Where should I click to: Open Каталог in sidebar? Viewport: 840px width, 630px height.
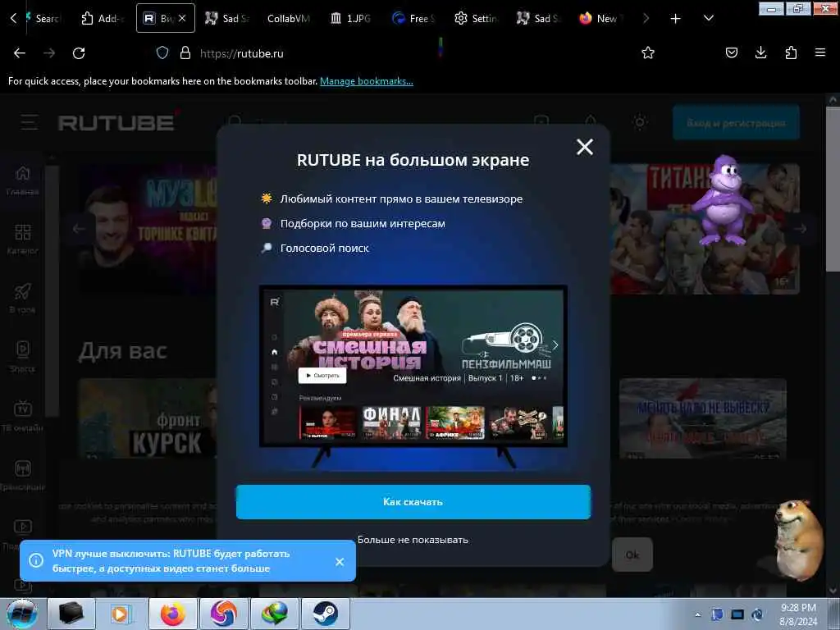pyautogui.click(x=22, y=240)
